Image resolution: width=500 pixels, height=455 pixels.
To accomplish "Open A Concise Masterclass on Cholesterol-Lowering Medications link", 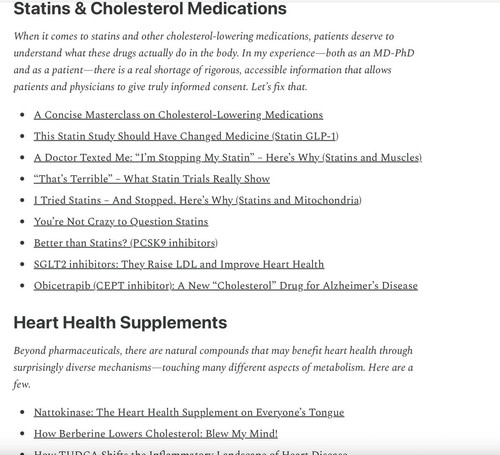I will click(178, 115).
